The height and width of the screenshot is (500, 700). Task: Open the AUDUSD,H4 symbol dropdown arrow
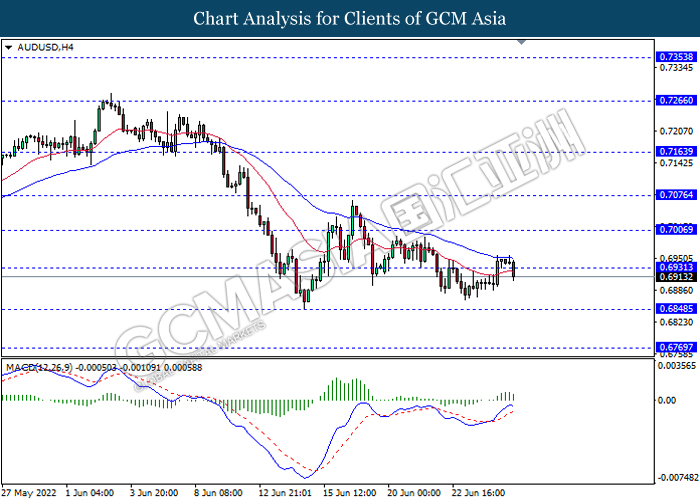point(9,47)
